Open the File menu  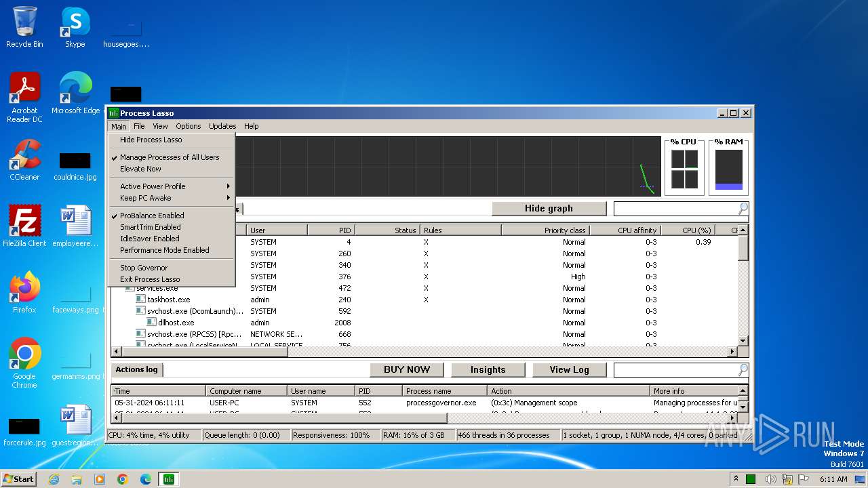(139, 126)
